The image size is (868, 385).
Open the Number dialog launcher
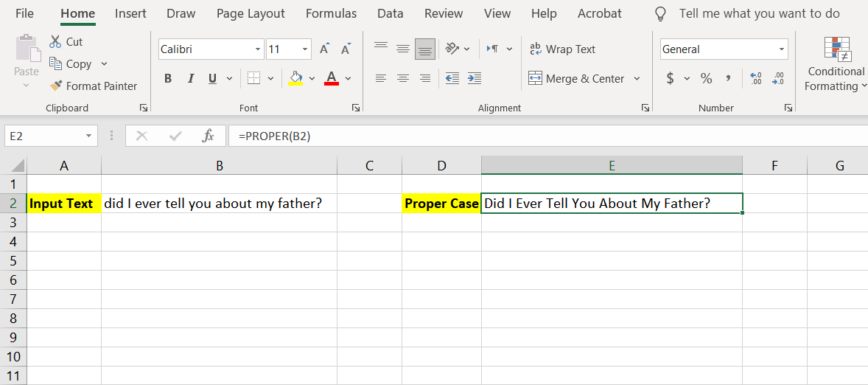click(x=788, y=108)
